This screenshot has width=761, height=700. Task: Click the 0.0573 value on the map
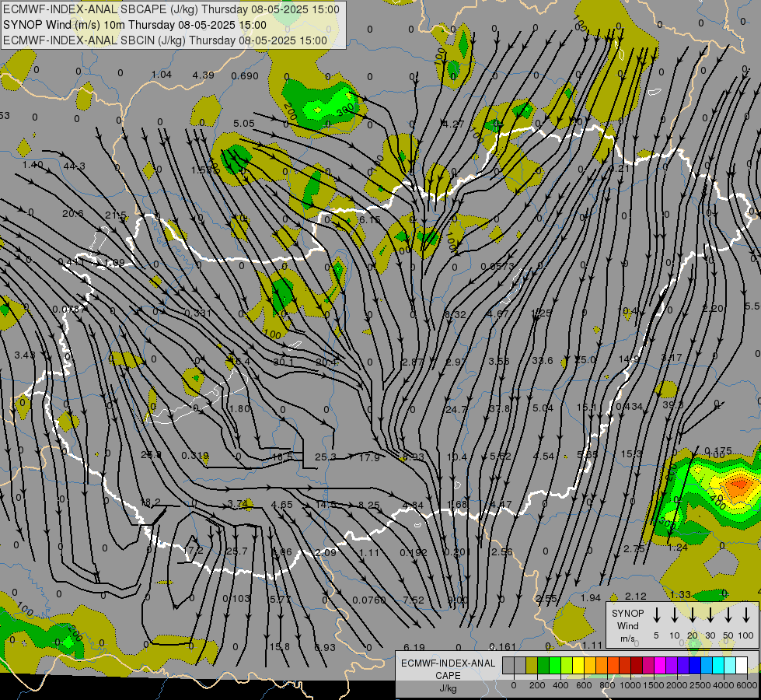[x=497, y=266]
